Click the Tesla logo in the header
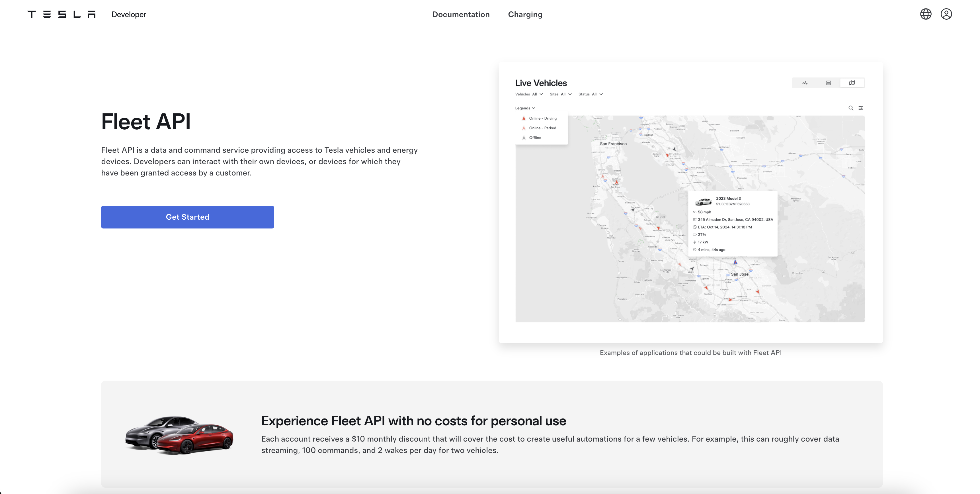The width and height of the screenshot is (980, 494). pyautogui.click(x=61, y=15)
